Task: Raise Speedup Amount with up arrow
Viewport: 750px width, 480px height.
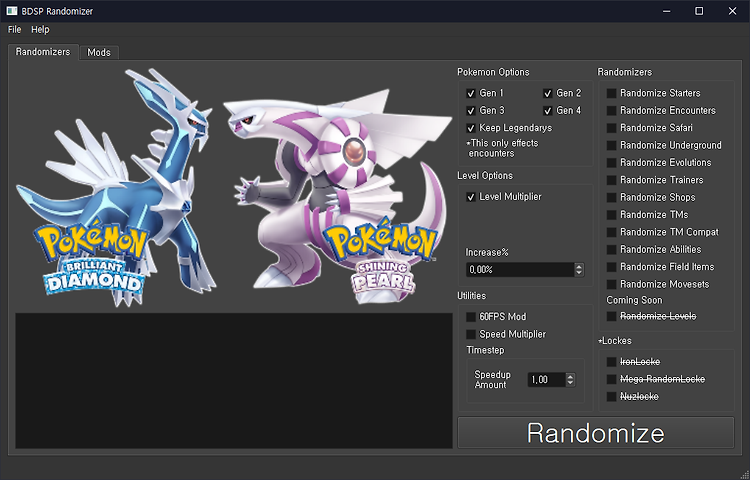Action: pos(570,376)
